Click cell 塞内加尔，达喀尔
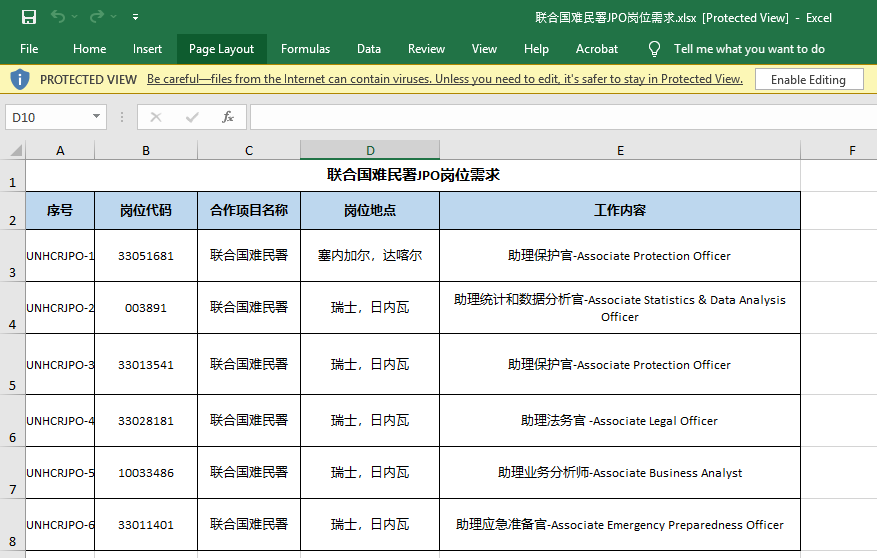 tap(370, 256)
